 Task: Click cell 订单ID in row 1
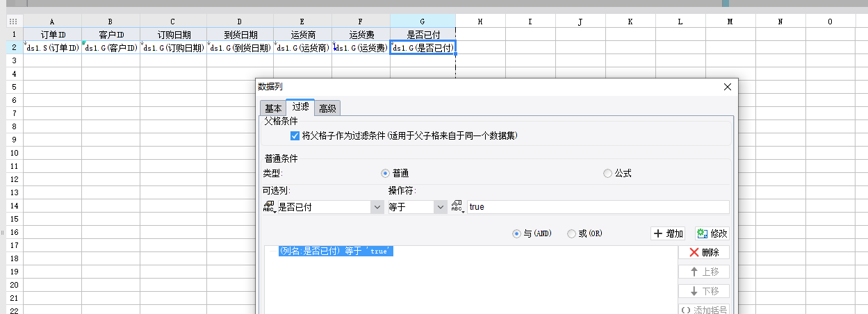53,35
